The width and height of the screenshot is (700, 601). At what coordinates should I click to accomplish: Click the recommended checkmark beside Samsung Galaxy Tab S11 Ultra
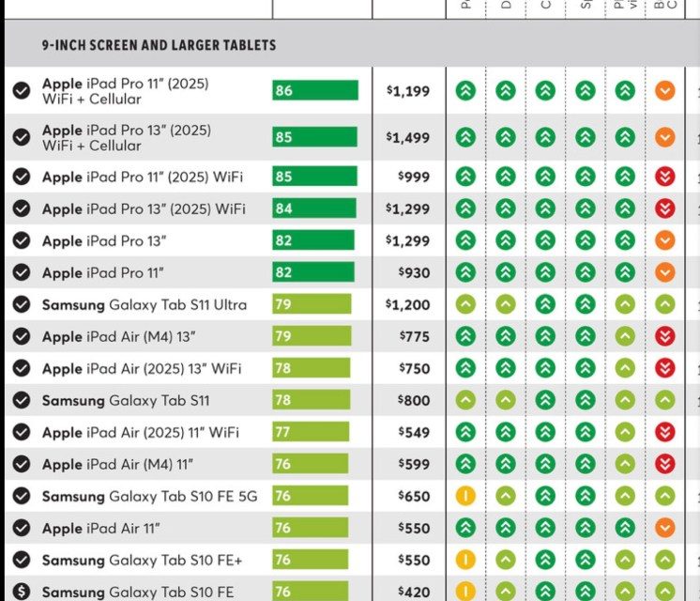coord(22,304)
